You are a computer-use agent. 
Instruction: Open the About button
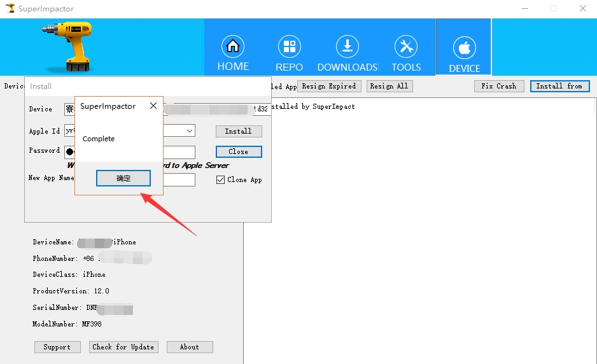pos(190,347)
